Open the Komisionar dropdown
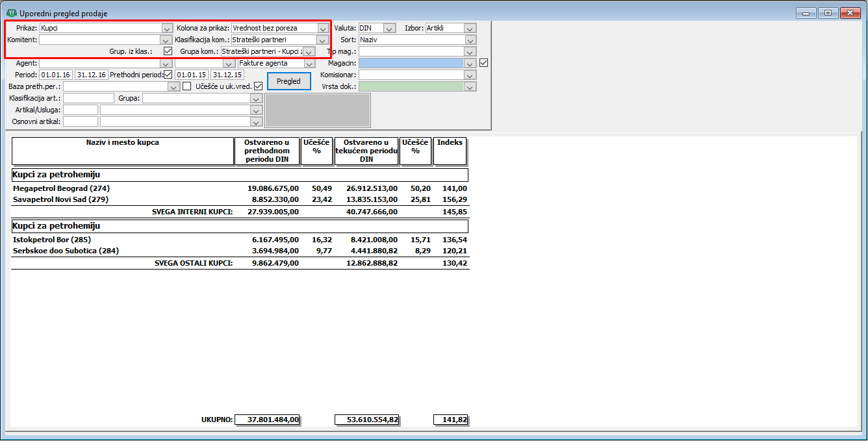This screenshot has width=868, height=441. pyautogui.click(x=470, y=75)
